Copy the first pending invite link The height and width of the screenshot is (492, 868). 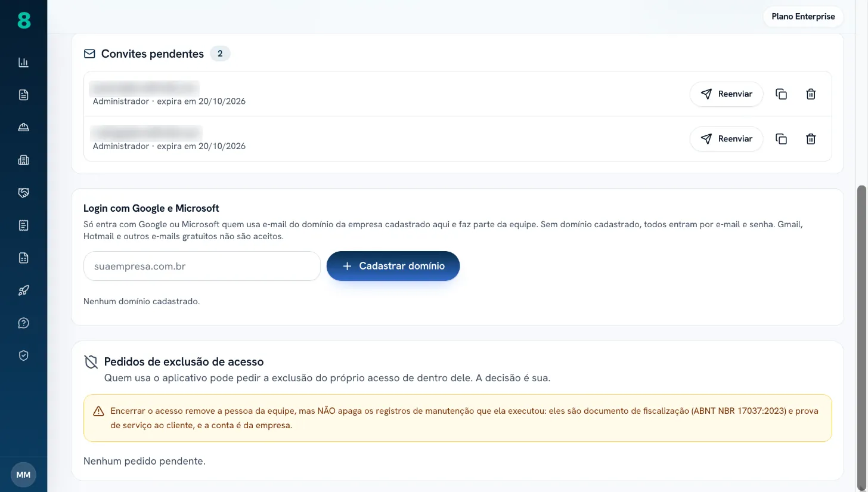(781, 94)
